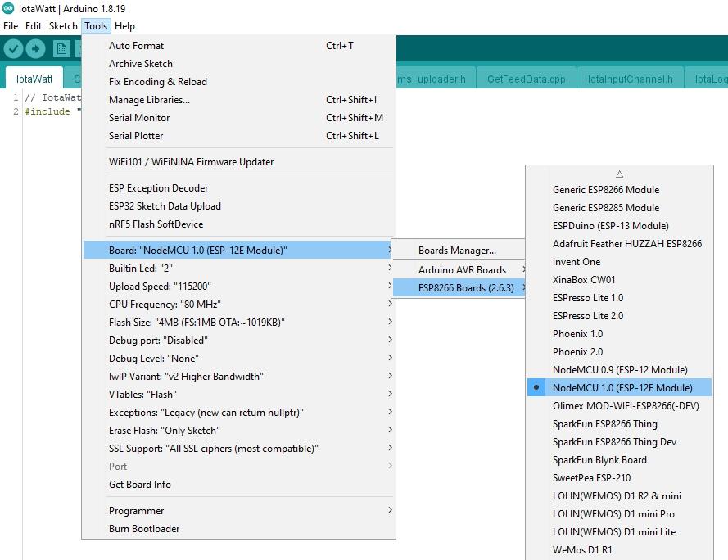Select SparkFun ESP8266 Thing Dev board
The height and width of the screenshot is (560, 728).
[619, 442]
